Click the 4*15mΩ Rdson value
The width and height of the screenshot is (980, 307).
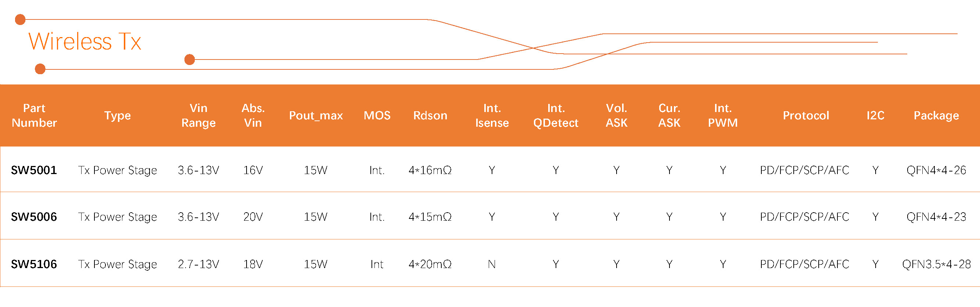430,217
